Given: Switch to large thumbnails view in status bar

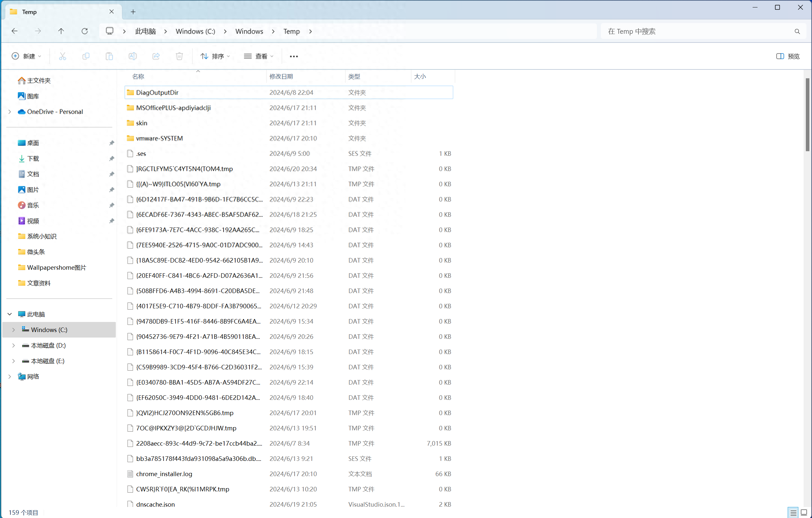Looking at the screenshot, I should point(804,512).
